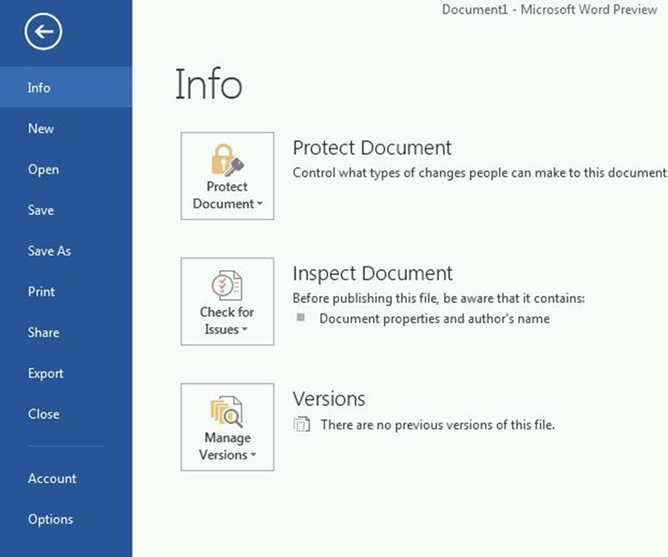
Task: Click the magnifier Manage Versions icon
Action: 227,411
